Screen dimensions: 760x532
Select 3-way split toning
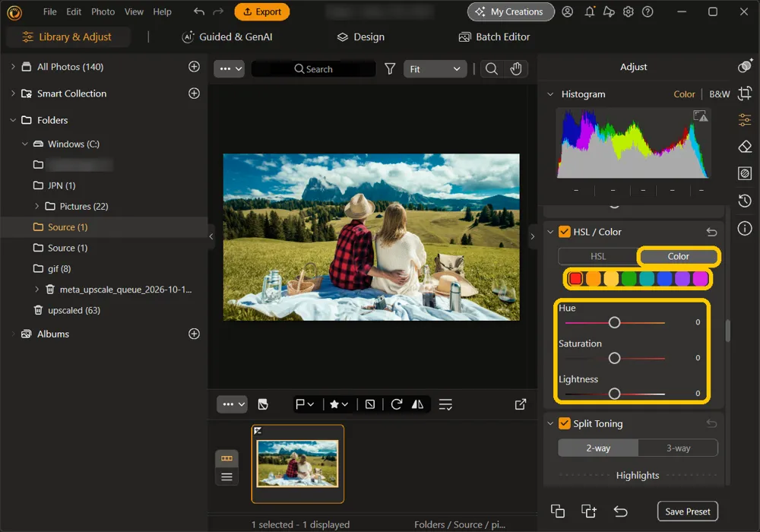coord(678,448)
